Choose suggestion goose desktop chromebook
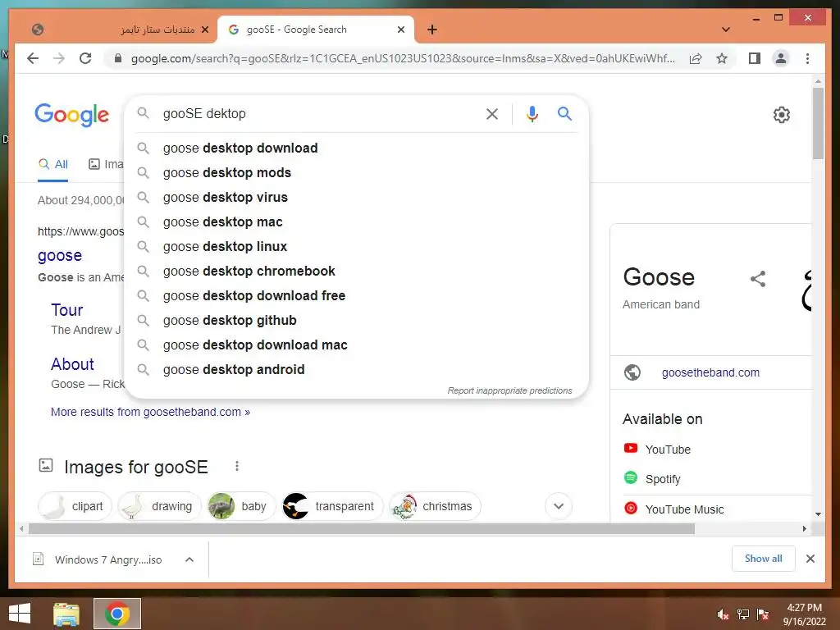Viewport: 840px width, 630px height. pyautogui.click(x=357, y=271)
